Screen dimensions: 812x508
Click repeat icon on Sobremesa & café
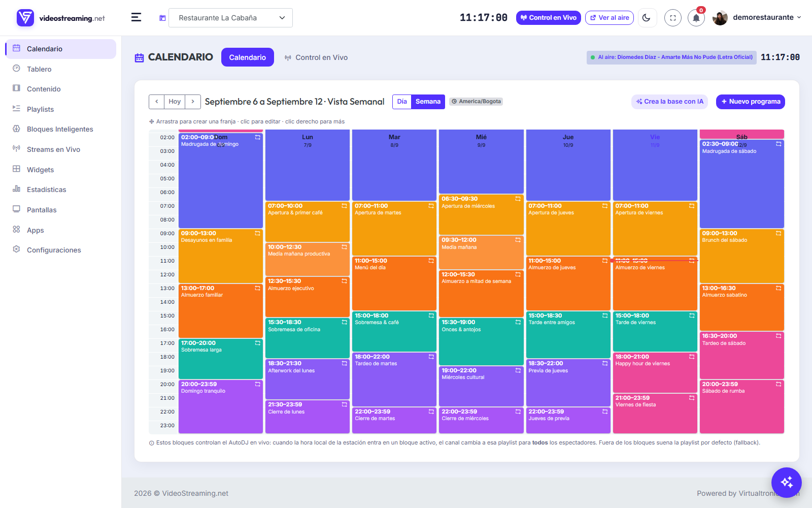coord(431,316)
